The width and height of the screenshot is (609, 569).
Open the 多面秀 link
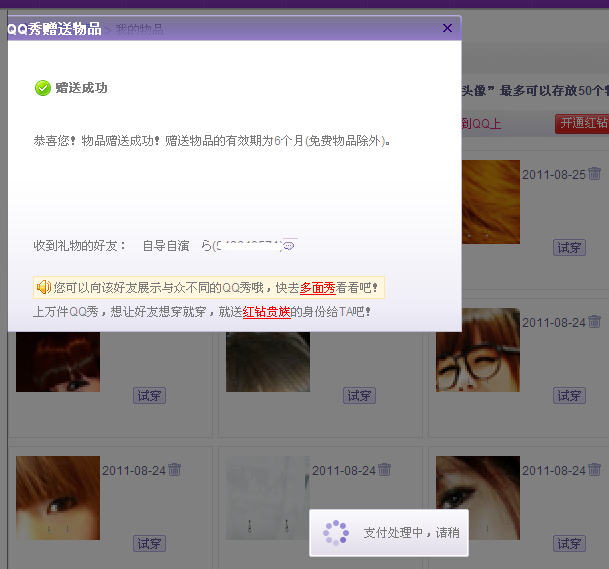pos(317,288)
